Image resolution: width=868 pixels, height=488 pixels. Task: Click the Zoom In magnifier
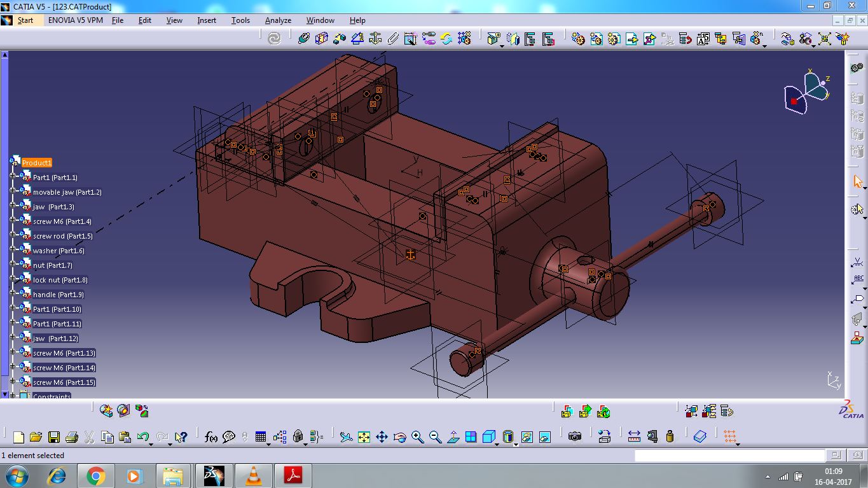point(417,437)
